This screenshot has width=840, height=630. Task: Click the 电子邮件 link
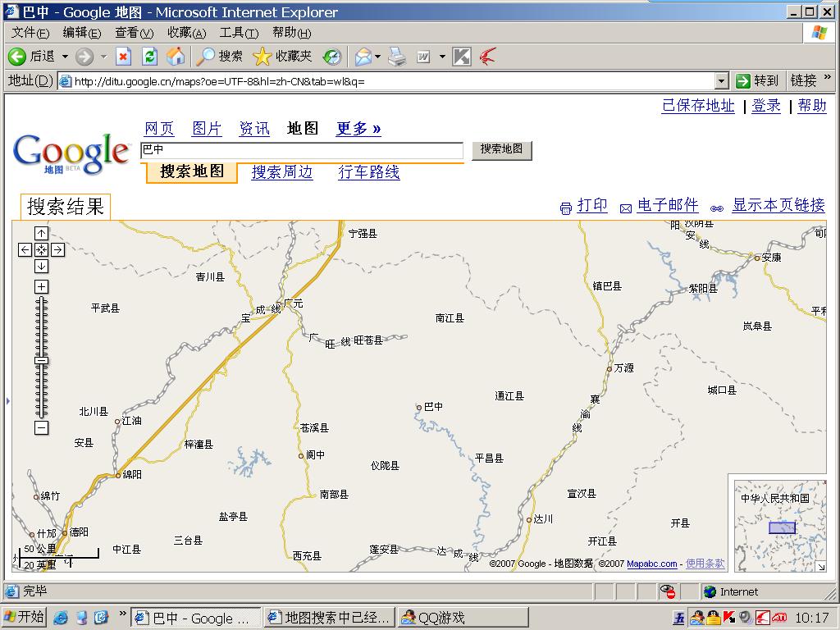pos(668,205)
